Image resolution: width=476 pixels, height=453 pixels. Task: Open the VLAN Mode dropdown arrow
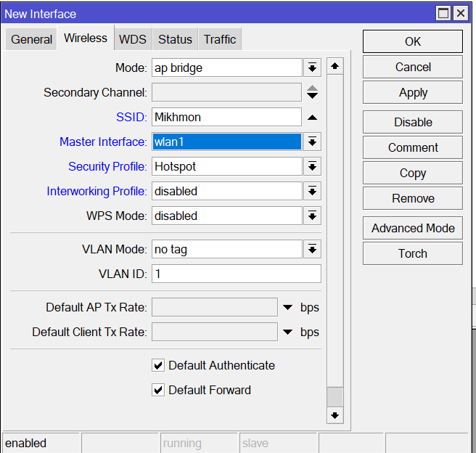click(312, 249)
